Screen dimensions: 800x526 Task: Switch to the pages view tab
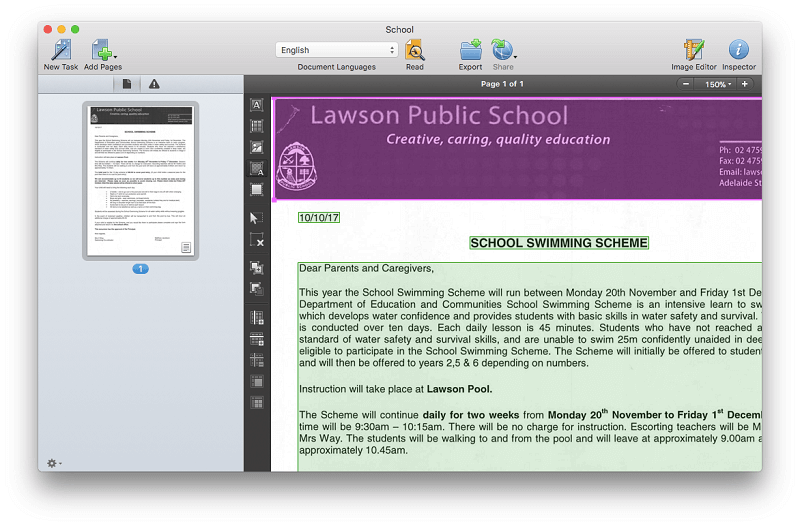tap(127, 84)
